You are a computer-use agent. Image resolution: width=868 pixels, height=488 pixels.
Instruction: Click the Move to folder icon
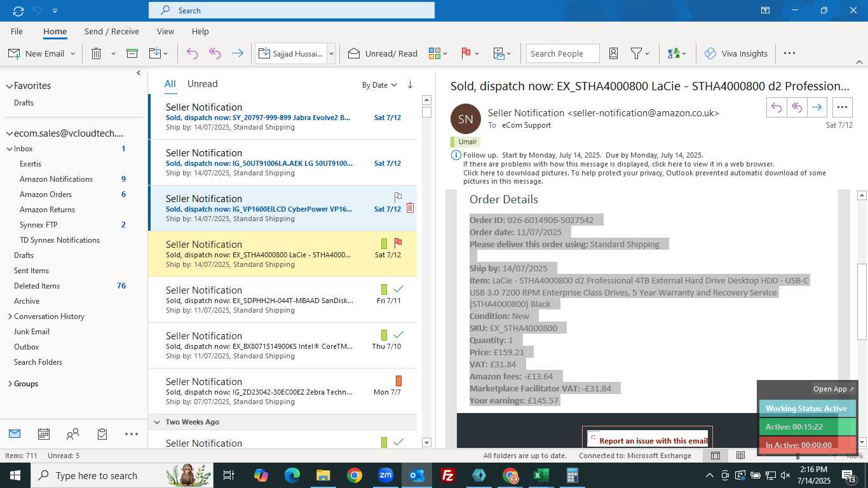(x=155, y=53)
